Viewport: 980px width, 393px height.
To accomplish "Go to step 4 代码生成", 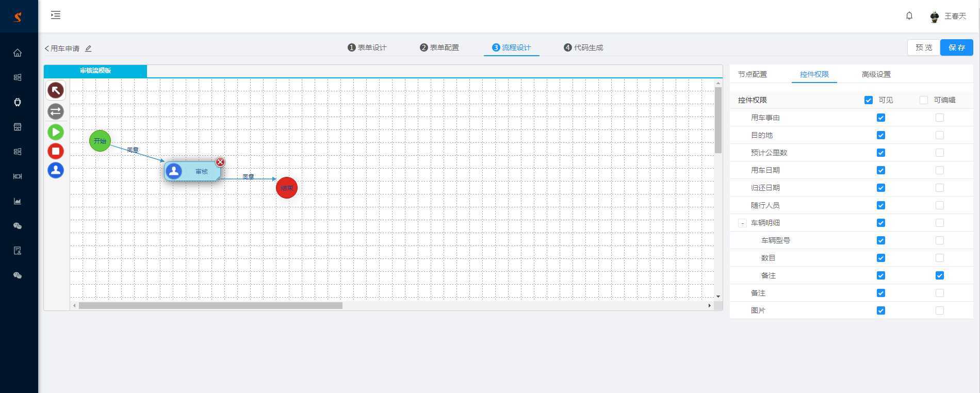I will 584,47.
